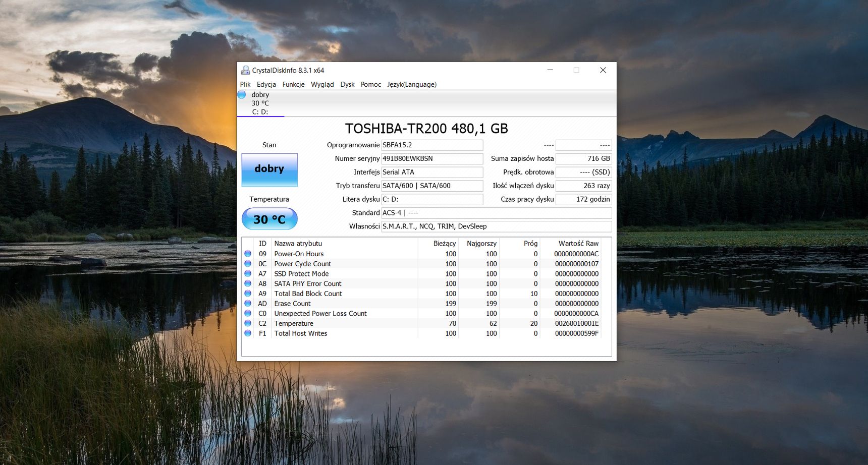Image resolution: width=868 pixels, height=465 pixels.
Task: Click the Bieżący column header
Action: pyautogui.click(x=439, y=243)
